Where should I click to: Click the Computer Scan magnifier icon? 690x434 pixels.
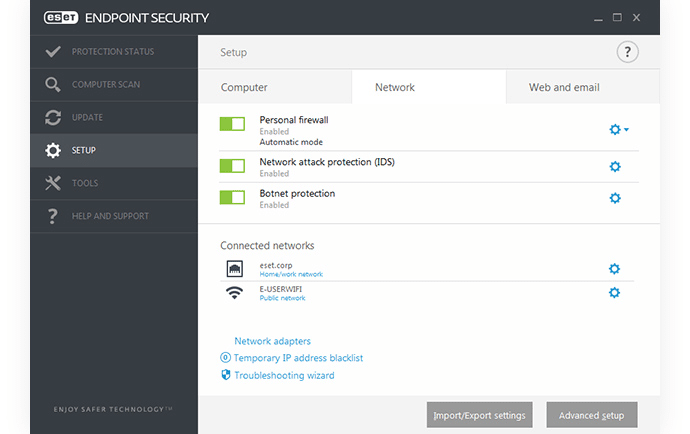point(53,85)
